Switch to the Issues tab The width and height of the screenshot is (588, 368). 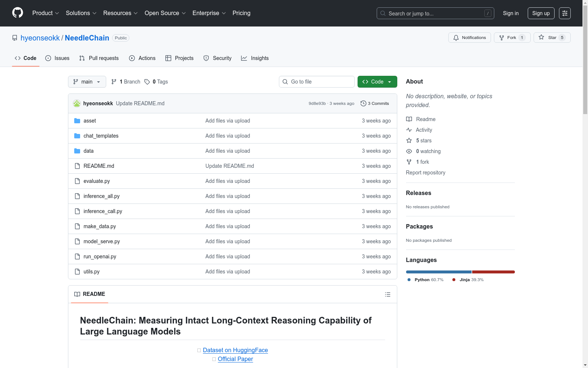coord(57,58)
